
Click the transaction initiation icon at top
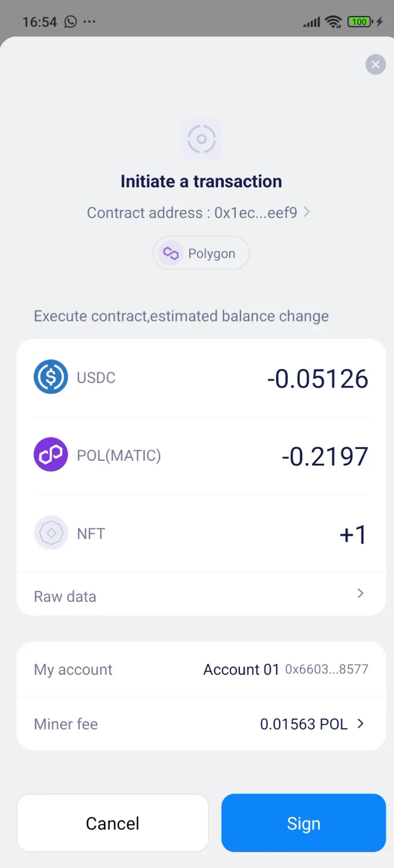(x=201, y=139)
